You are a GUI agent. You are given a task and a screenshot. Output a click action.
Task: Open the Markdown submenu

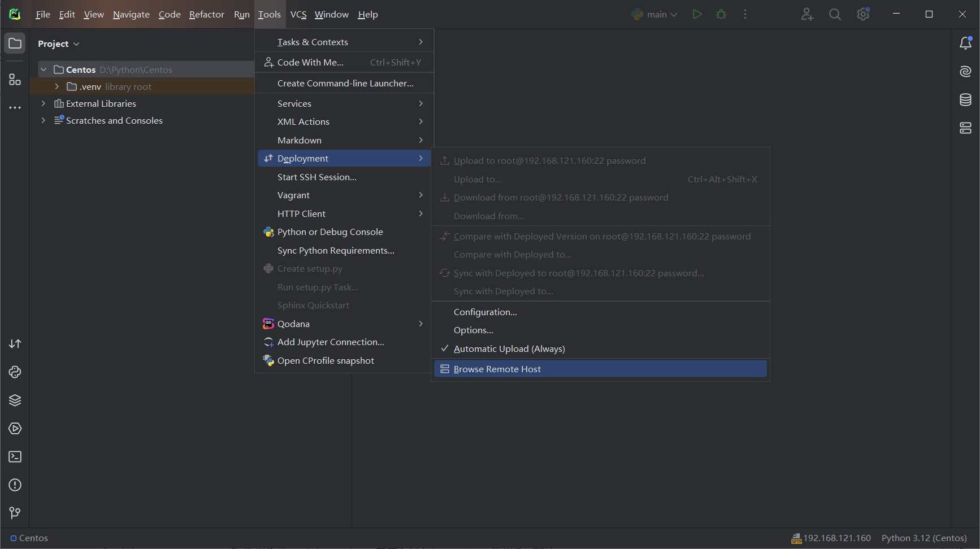pyautogui.click(x=344, y=141)
